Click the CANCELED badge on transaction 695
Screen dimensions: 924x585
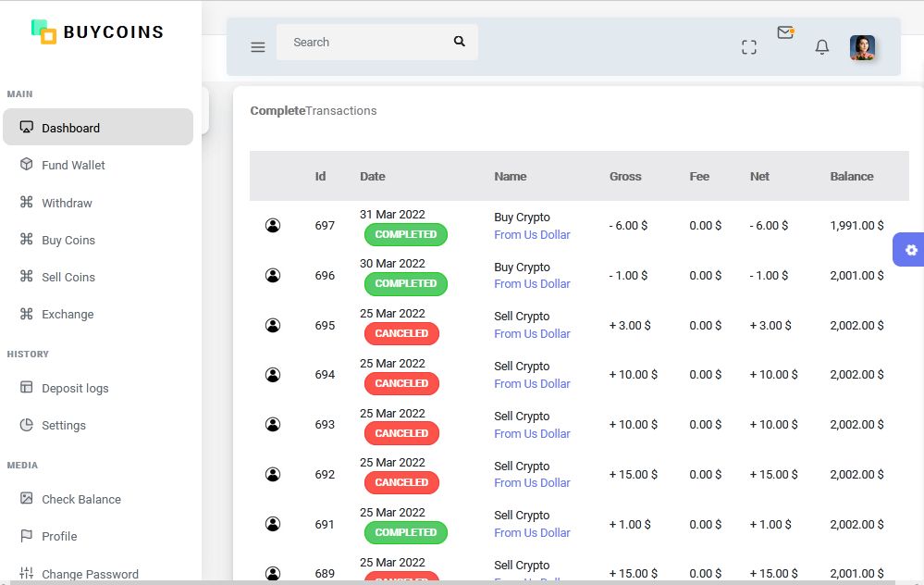coord(401,333)
